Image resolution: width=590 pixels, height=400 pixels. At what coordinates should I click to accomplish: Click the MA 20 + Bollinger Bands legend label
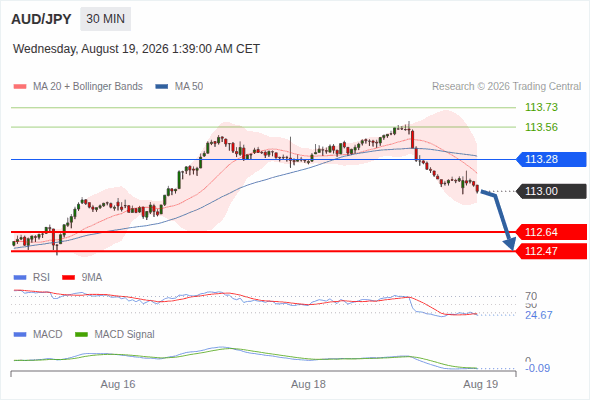pos(88,87)
